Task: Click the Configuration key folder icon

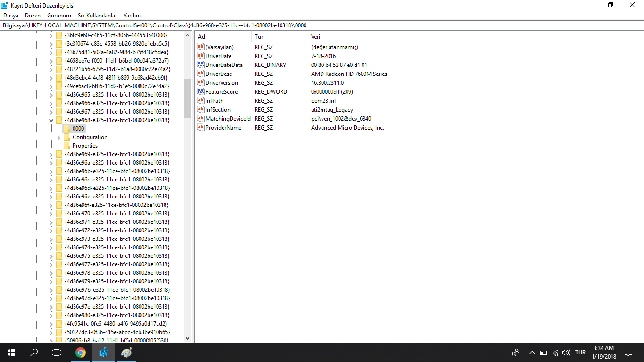Action: tap(66, 137)
